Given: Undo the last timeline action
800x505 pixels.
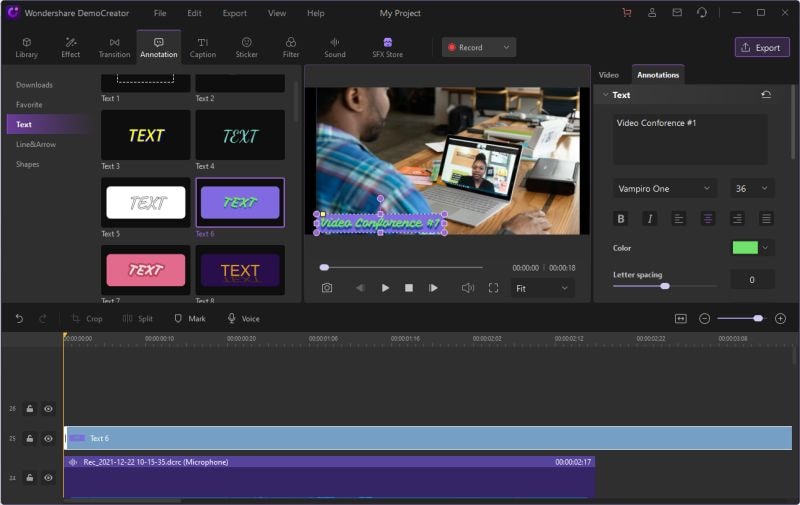Looking at the screenshot, I should pyautogui.click(x=19, y=319).
